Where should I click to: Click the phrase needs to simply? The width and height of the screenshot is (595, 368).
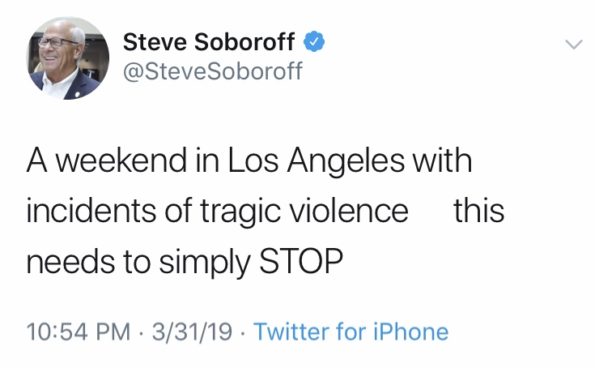tap(139, 262)
